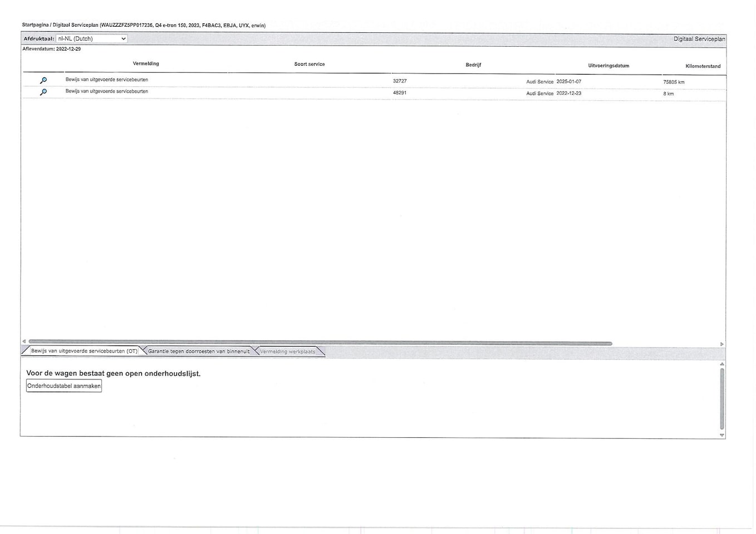Click the vertical scrollbar thumb in the lower panel

(722, 398)
